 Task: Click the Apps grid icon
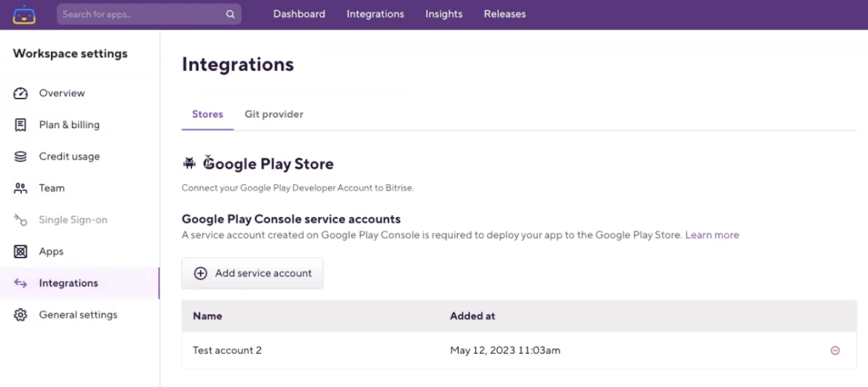(21, 251)
